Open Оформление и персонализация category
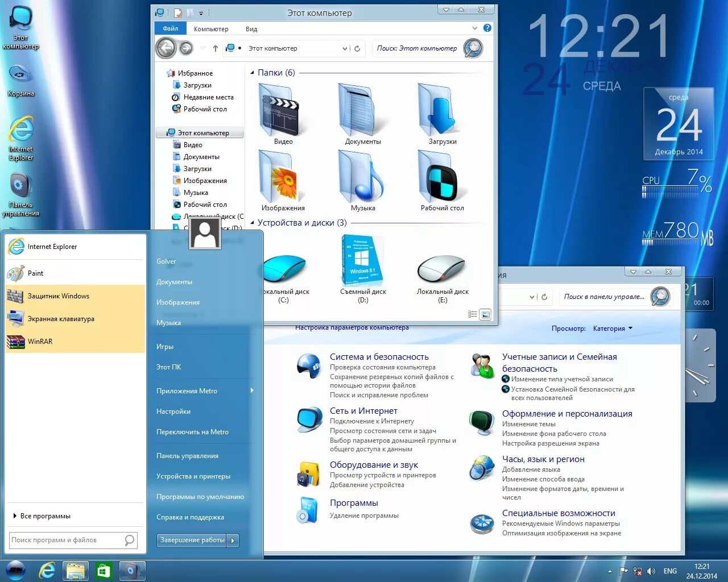 [567, 414]
